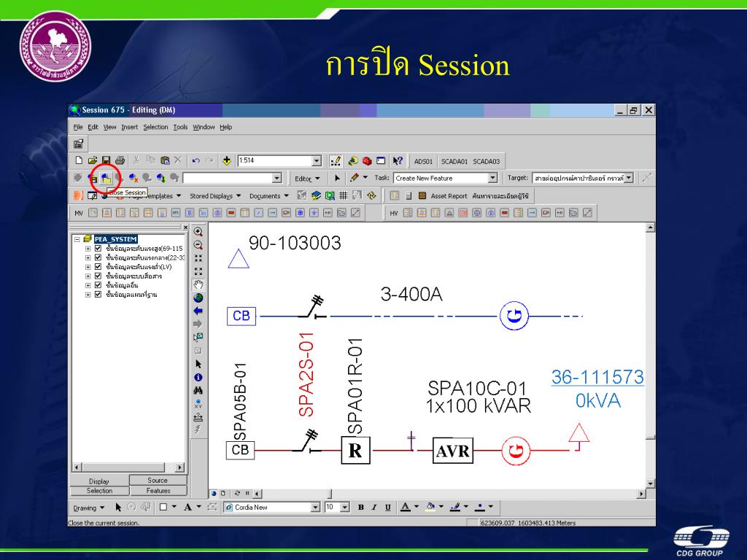
Task: Open the font size 10 dropdown
Action: click(x=345, y=507)
